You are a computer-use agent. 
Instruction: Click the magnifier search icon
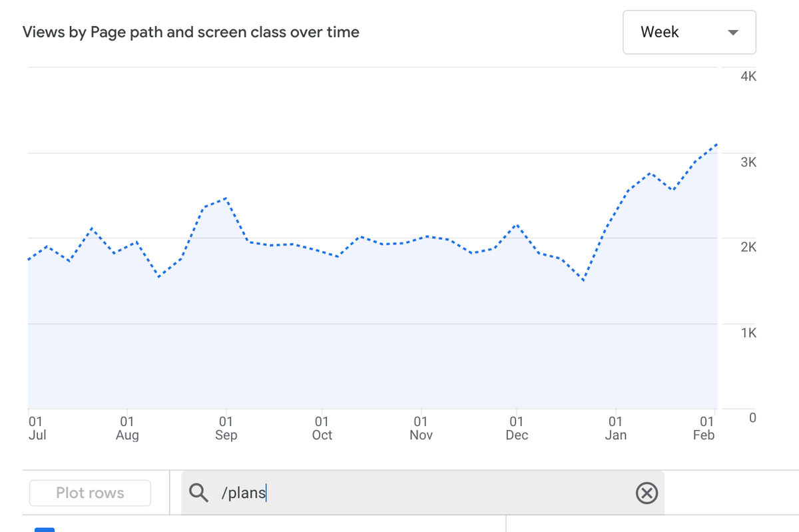(x=199, y=493)
